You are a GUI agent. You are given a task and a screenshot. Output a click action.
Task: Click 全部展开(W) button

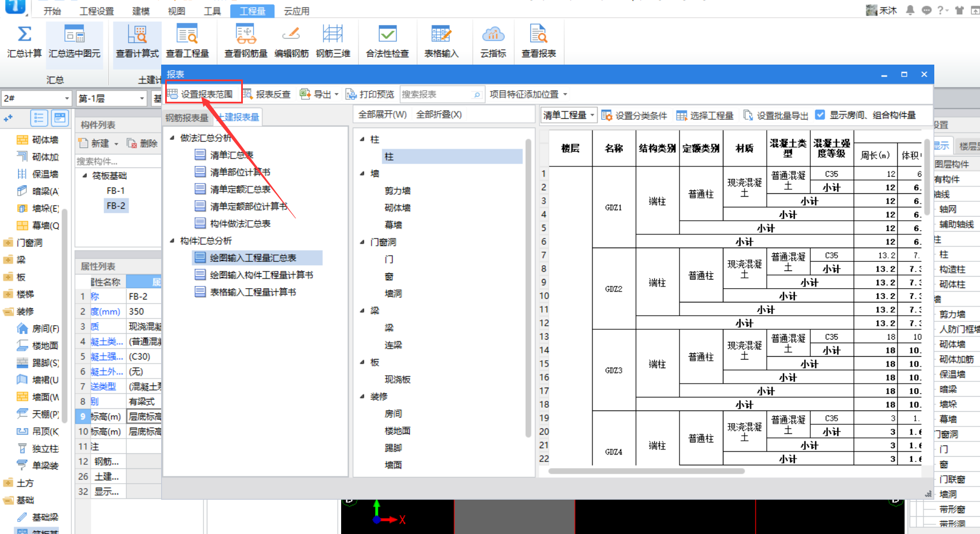(x=382, y=114)
